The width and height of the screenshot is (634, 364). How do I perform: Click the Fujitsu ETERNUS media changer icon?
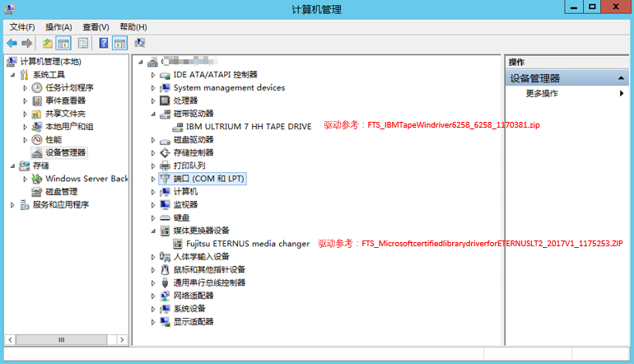pyautogui.click(x=178, y=244)
